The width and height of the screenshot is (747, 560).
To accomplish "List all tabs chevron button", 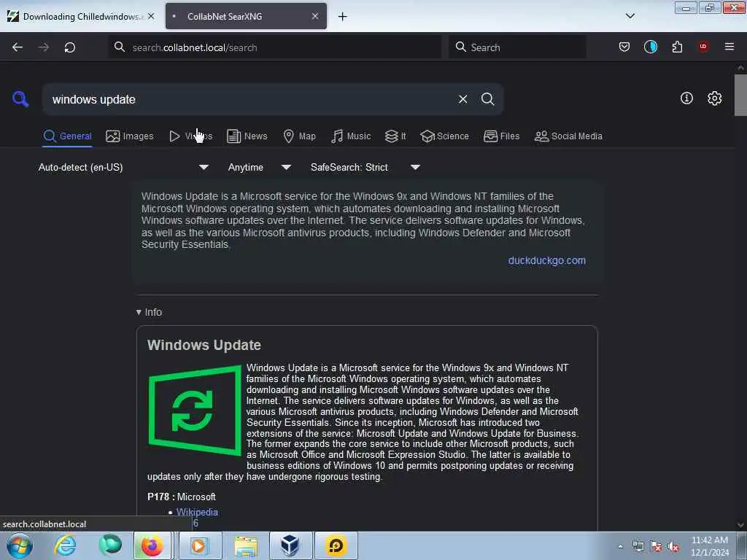I will pos(630,16).
